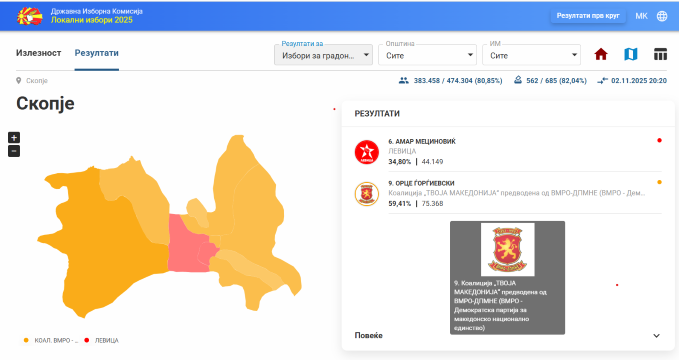The image size is (679, 360).
Task: Click the VMRO-DPMNE lion logo of candidate 9
Action: click(x=367, y=194)
